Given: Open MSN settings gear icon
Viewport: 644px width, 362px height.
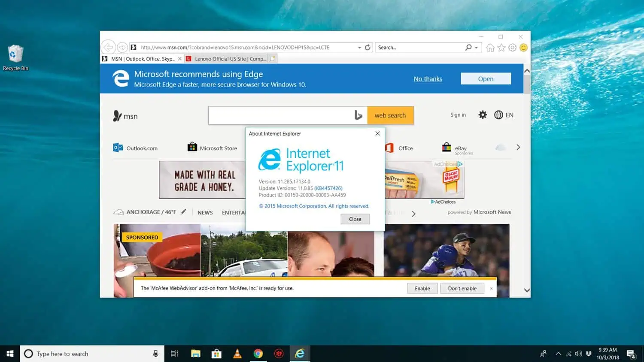Looking at the screenshot, I should (x=483, y=115).
